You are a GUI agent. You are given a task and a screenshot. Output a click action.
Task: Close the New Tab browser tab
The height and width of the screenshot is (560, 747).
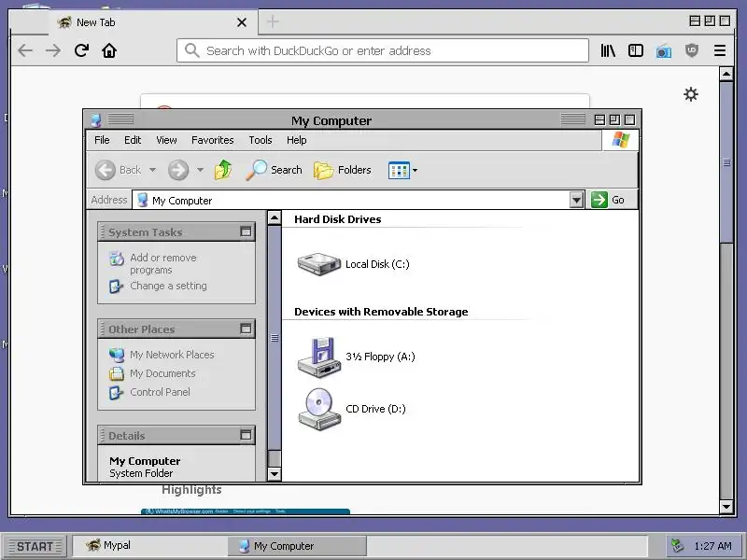pyautogui.click(x=242, y=22)
